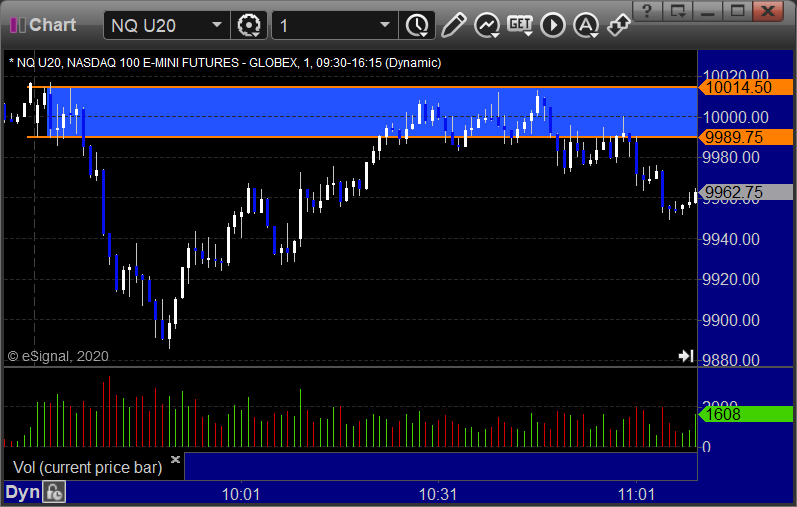Select the 10014.50 orange price marker
Image resolution: width=797 pixels, height=507 pixels.
746,87
